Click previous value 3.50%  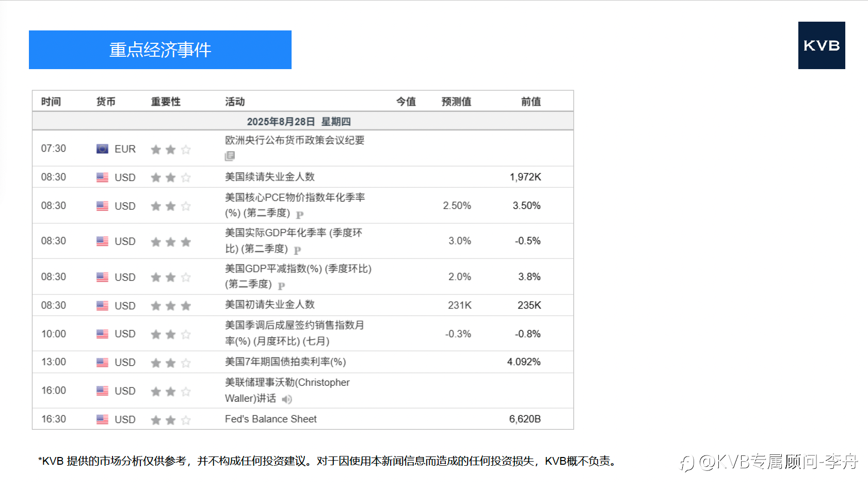527,205
